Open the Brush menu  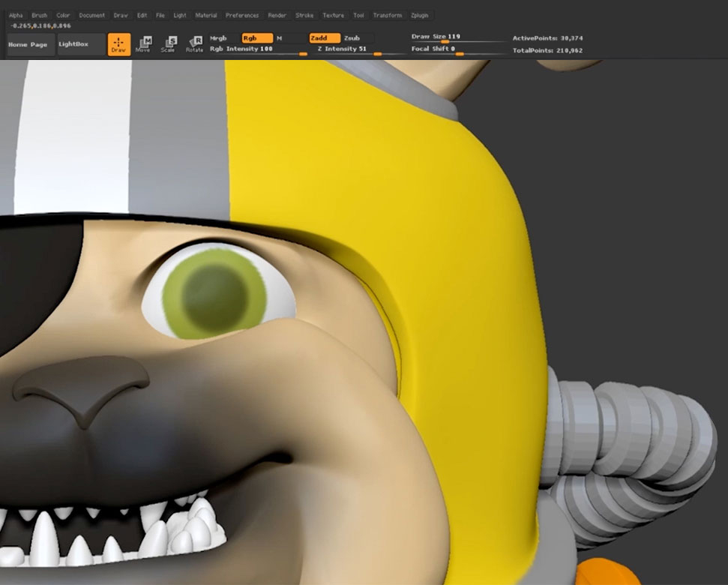point(40,15)
